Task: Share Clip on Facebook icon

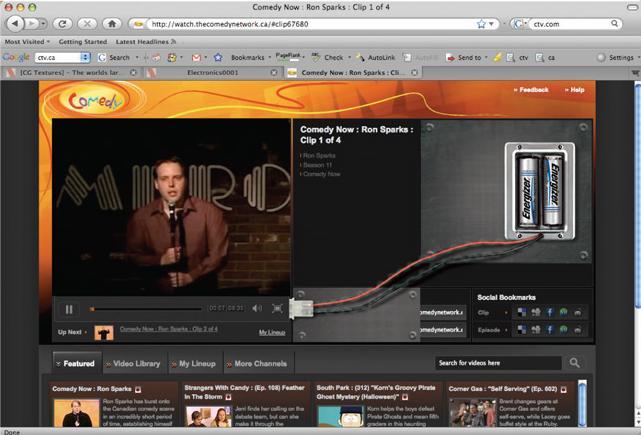Action: (x=550, y=312)
